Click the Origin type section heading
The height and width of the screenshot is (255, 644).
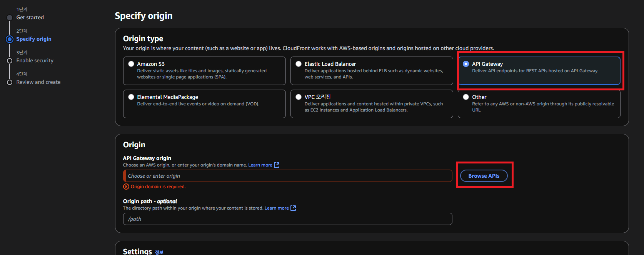(143, 38)
